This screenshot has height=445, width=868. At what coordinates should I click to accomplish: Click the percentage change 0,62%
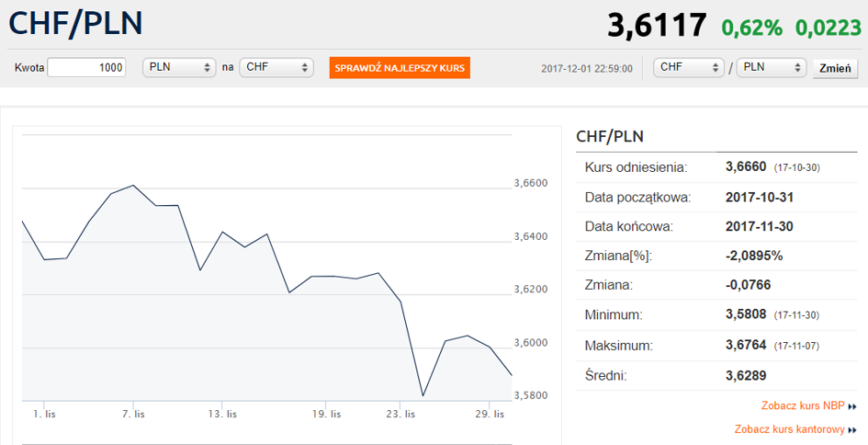(x=751, y=28)
